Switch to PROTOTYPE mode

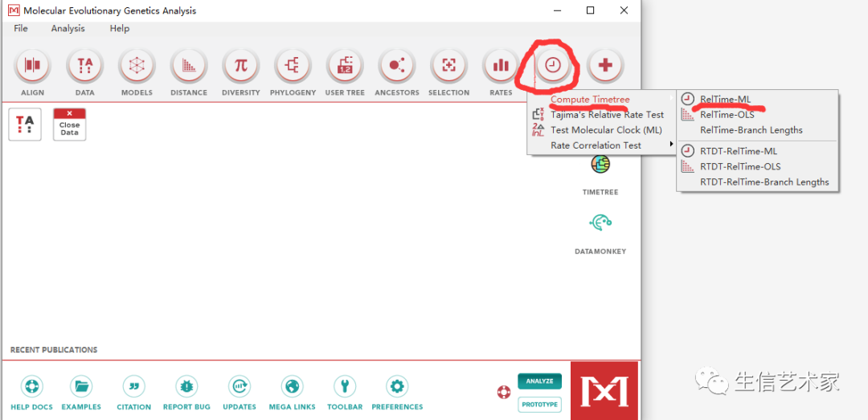point(540,405)
